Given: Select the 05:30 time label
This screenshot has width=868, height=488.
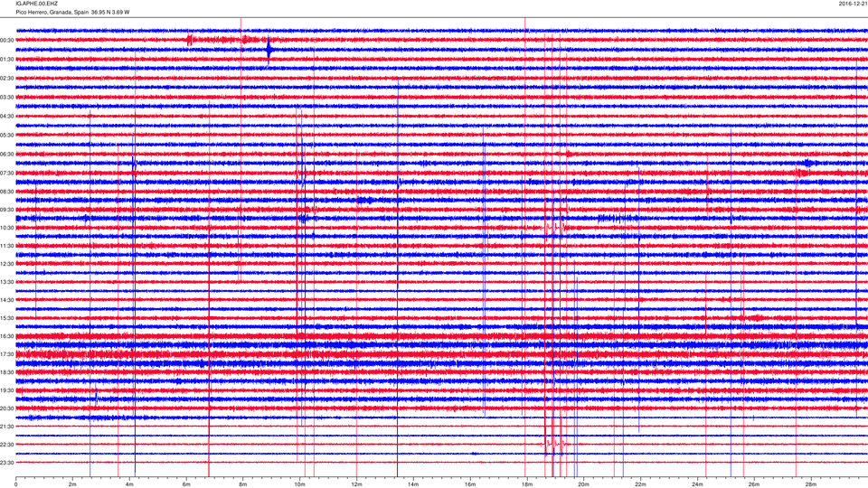Looking at the screenshot, I should [x=7, y=135].
